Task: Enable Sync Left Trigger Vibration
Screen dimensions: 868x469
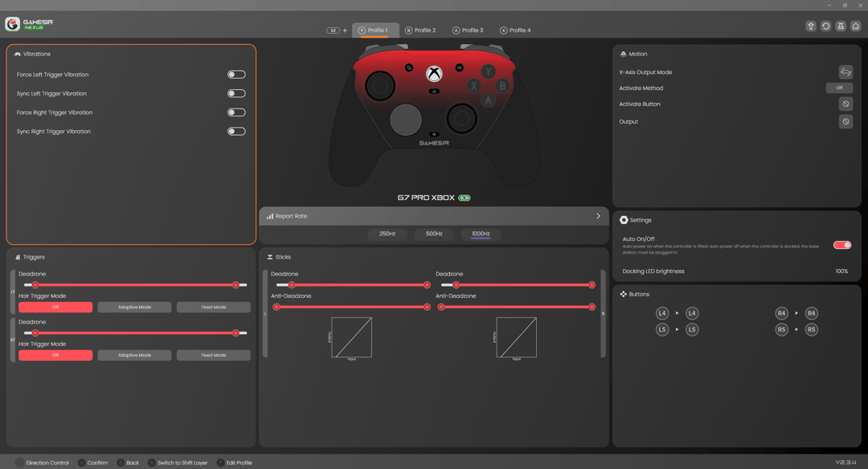Action: click(x=236, y=93)
